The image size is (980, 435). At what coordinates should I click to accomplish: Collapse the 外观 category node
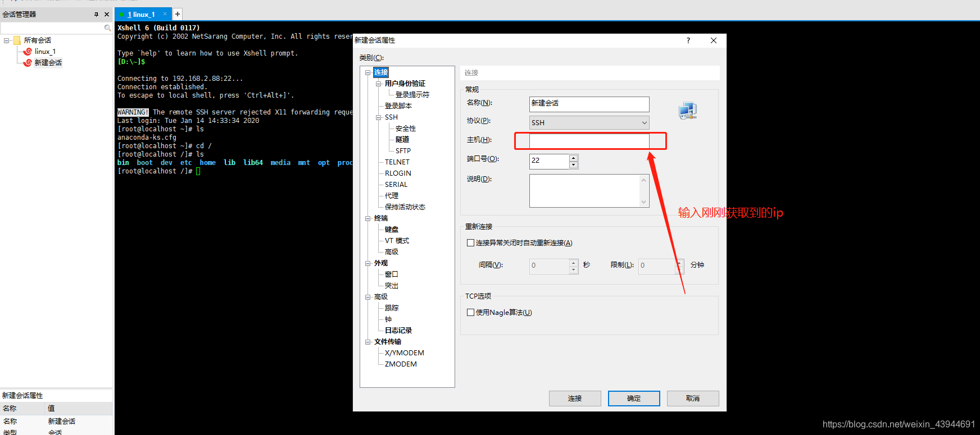coord(367,263)
